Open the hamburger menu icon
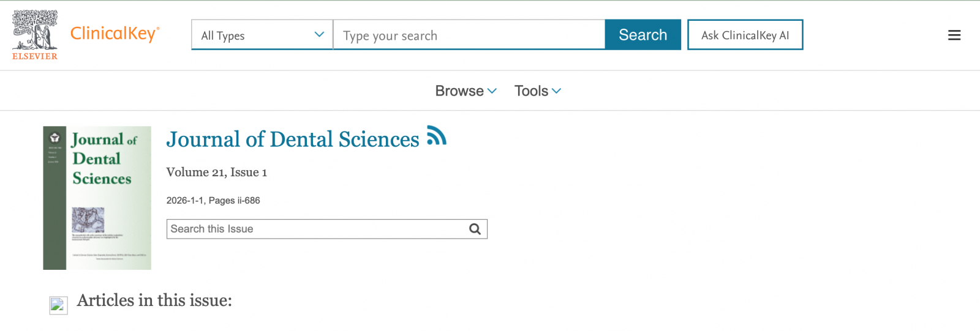The width and height of the screenshot is (980, 331). [954, 35]
